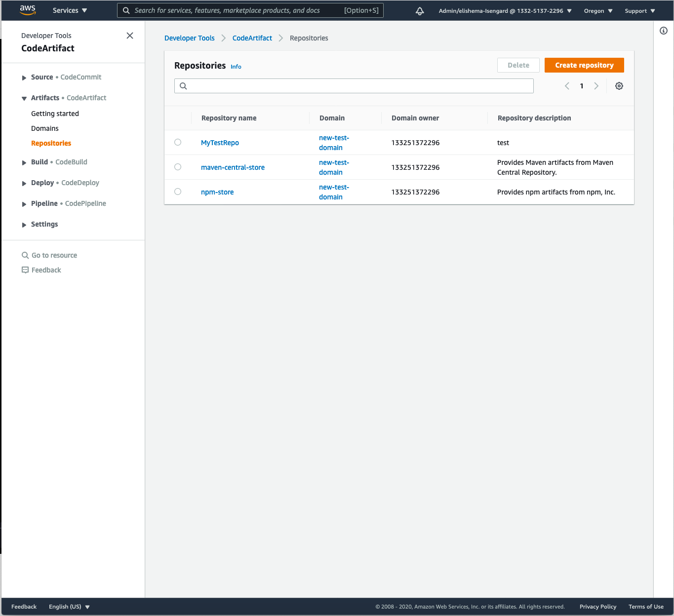This screenshot has height=616, width=674.
Task: Select the maven-central-store radio button
Action: [x=178, y=167]
